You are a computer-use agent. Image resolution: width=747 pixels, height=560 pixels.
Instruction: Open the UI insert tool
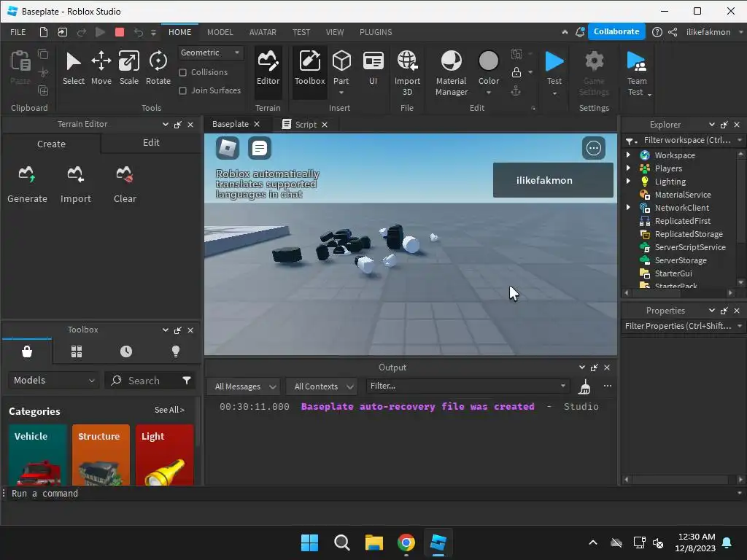(373, 68)
